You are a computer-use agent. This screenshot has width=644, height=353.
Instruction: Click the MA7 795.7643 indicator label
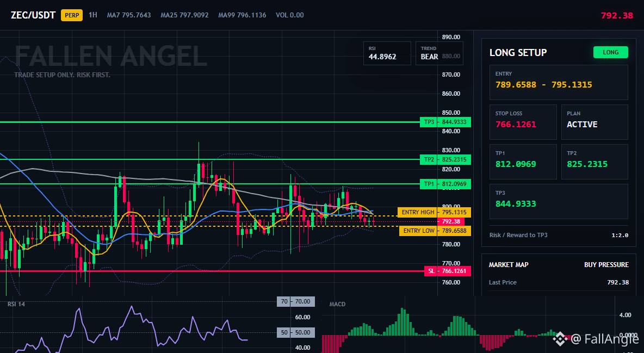coord(129,15)
